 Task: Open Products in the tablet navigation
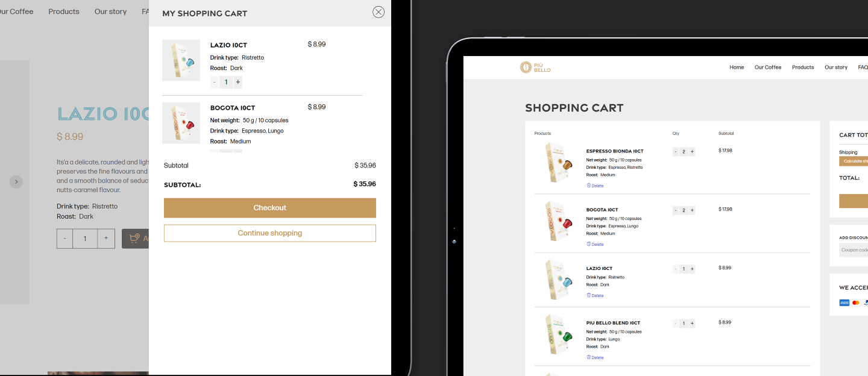[x=803, y=67]
